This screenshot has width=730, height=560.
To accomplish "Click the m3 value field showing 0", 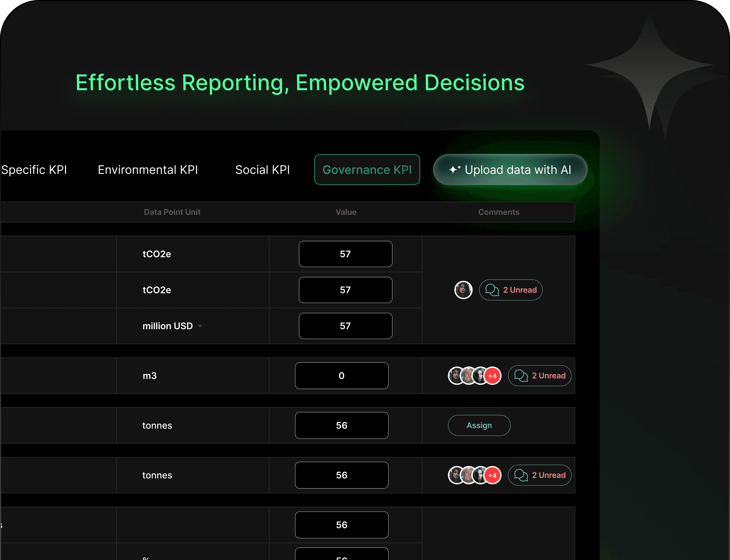I will 342,376.
